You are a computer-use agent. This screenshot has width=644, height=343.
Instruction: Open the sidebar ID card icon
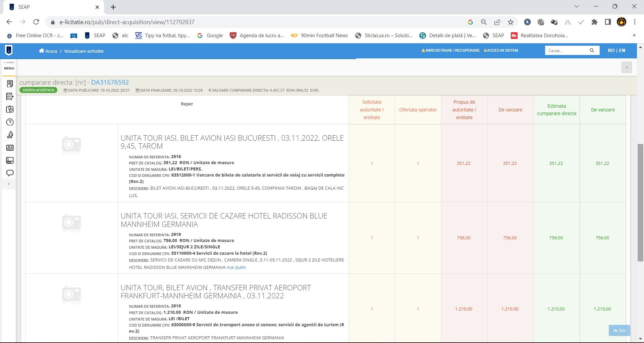tap(10, 148)
